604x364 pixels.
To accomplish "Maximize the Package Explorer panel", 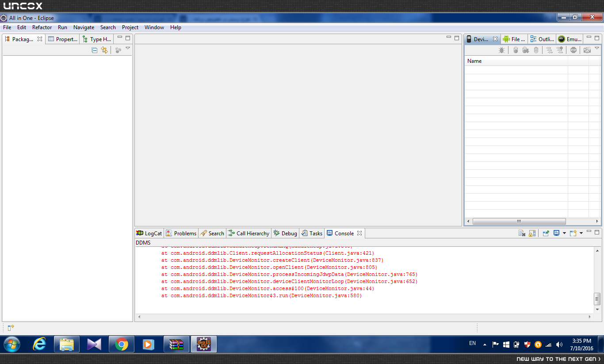I will (x=128, y=38).
